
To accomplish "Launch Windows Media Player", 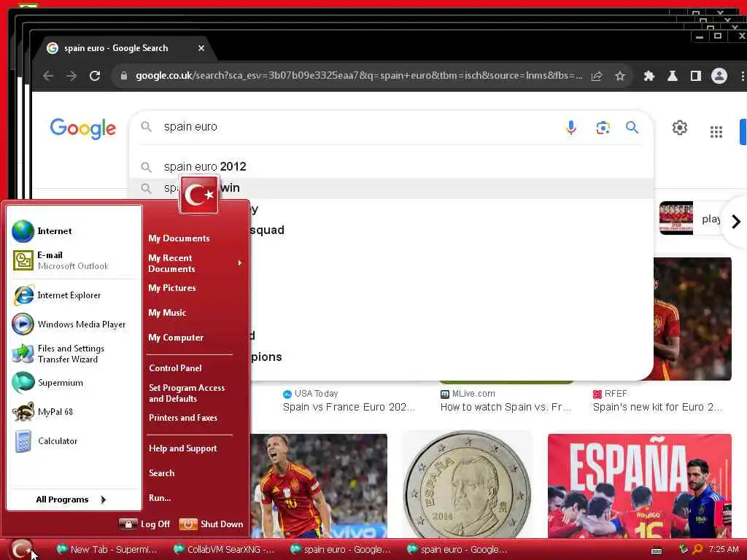I will pos(74,324).
